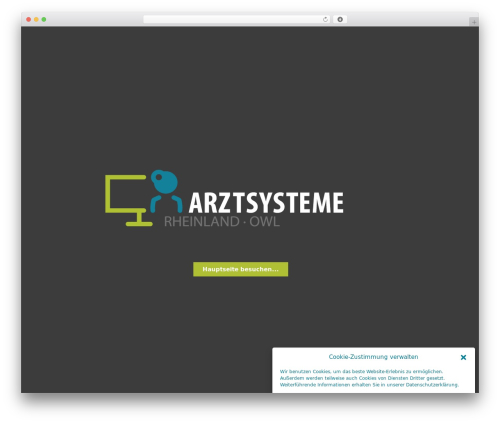
Task: Click the green maximize window dot
Action: [44, 19]
